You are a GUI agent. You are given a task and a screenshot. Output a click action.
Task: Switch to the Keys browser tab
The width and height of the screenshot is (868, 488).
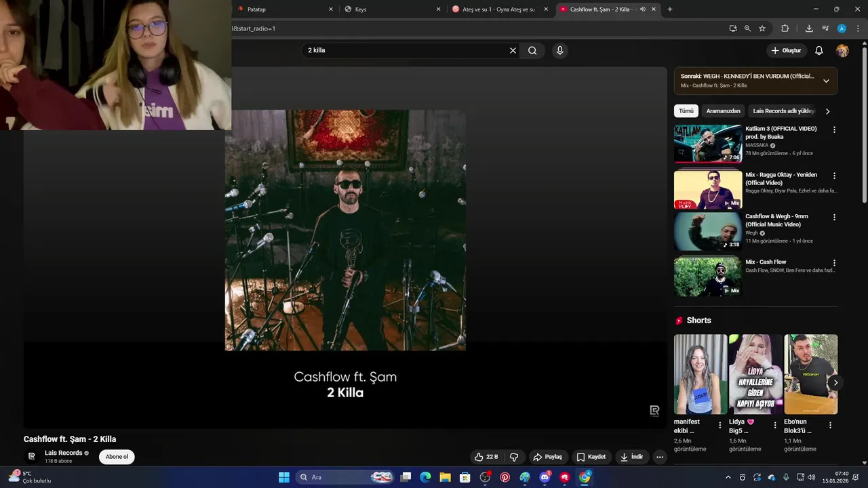392,9
